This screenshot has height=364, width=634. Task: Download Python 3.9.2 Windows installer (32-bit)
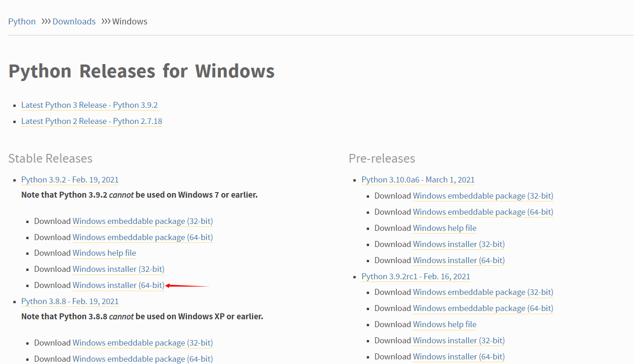118,269
